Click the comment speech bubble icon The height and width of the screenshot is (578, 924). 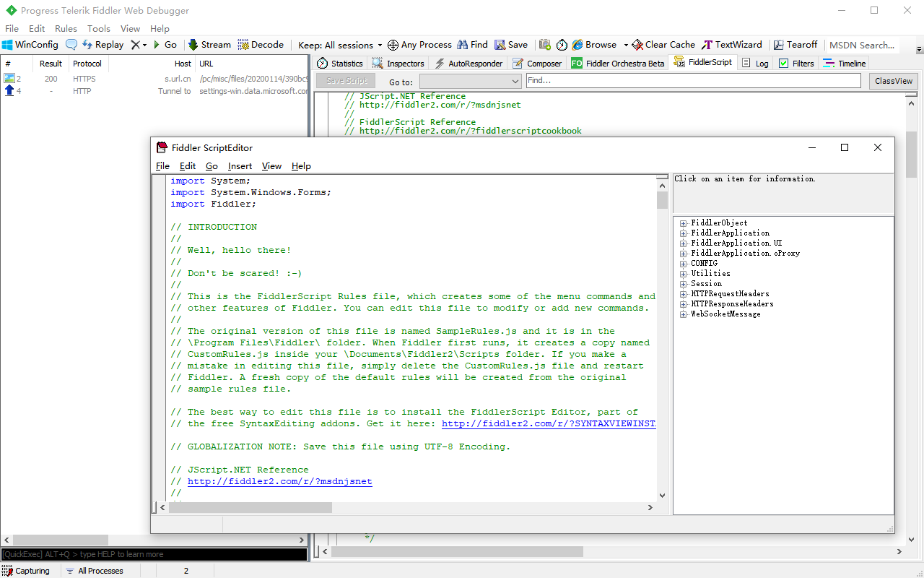[x=71, y=45]
